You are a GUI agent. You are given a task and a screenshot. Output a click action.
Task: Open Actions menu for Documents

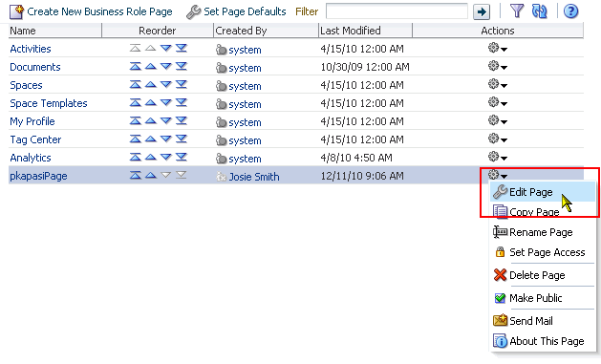498,66
